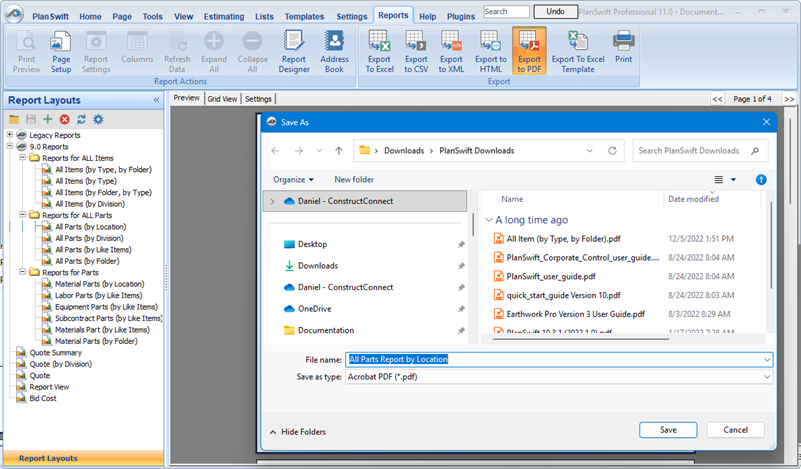Select PlanSwift_user_guide.pdf file
Screen dimensions: 801x469
point(551,276)
